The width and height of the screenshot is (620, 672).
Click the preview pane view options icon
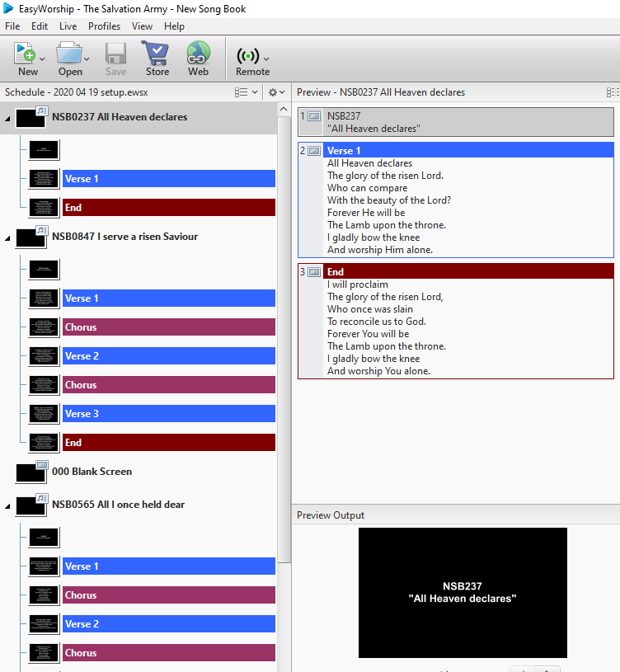613,92
